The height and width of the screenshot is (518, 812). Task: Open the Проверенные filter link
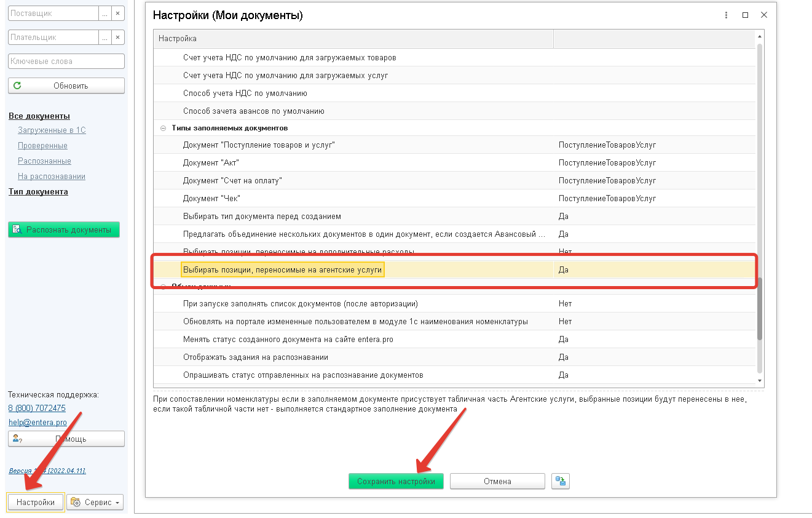[42, 146]
